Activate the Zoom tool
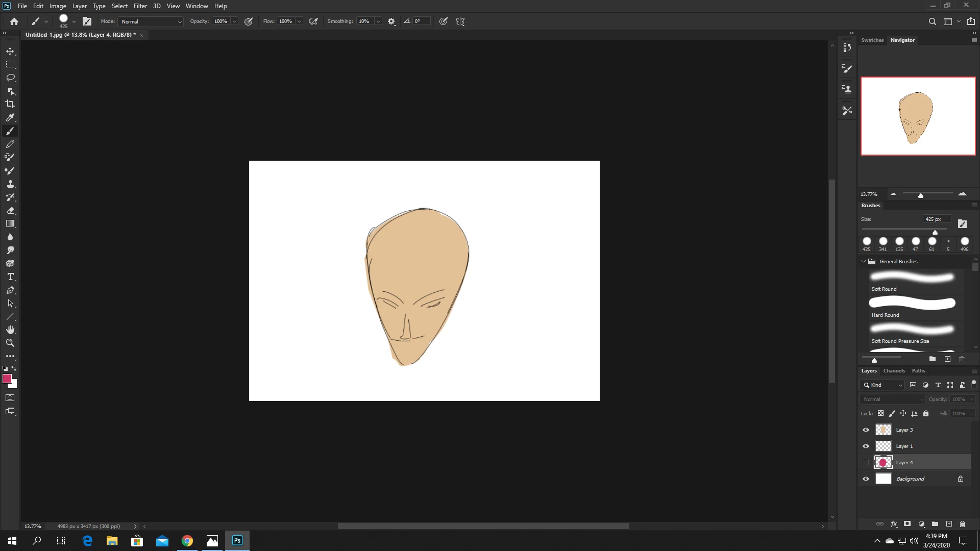The height and width of the screenshot is (551, 980). pyautogui.click(x=10, y=343)
